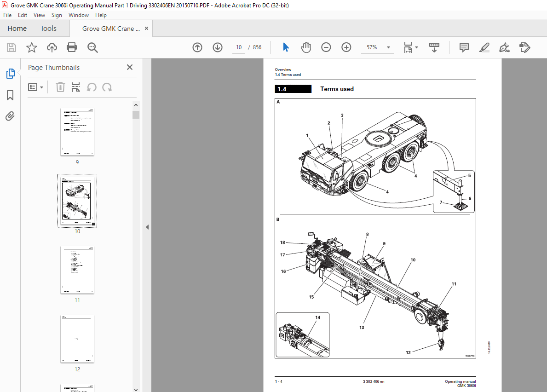
Task: Click the 'Terms used' heading text
Action: tap(337, 89)
